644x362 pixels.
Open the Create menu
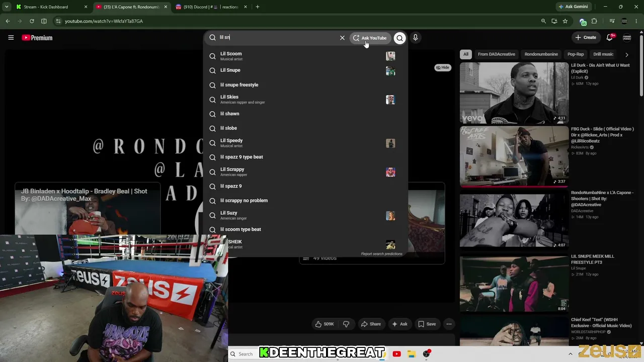pos(586,38)
